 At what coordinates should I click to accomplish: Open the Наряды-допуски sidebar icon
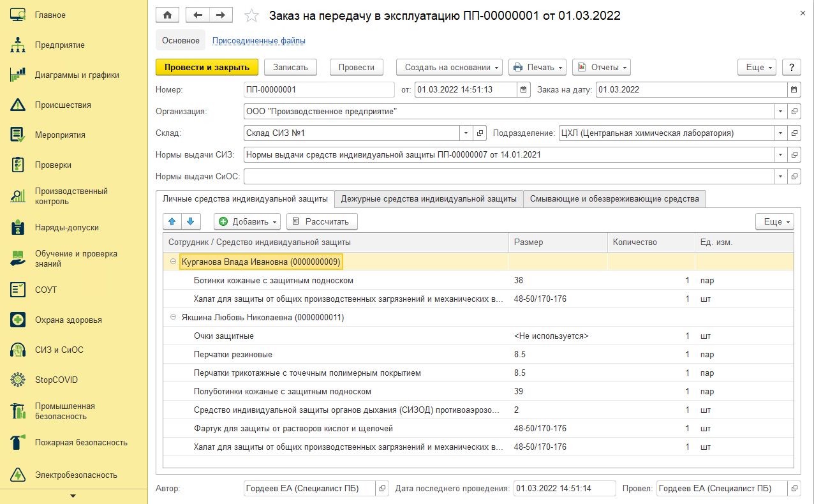pos(18,227)
